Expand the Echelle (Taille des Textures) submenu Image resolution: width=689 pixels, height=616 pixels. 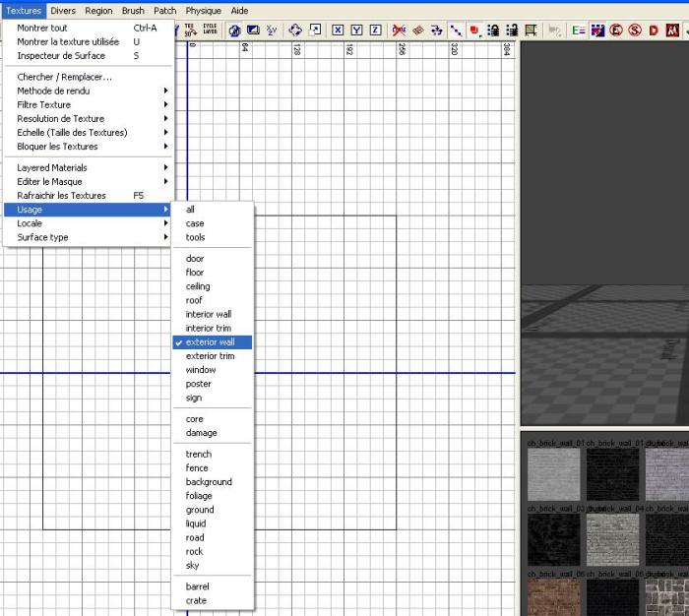pyautogui.click(x=88, y=132)
